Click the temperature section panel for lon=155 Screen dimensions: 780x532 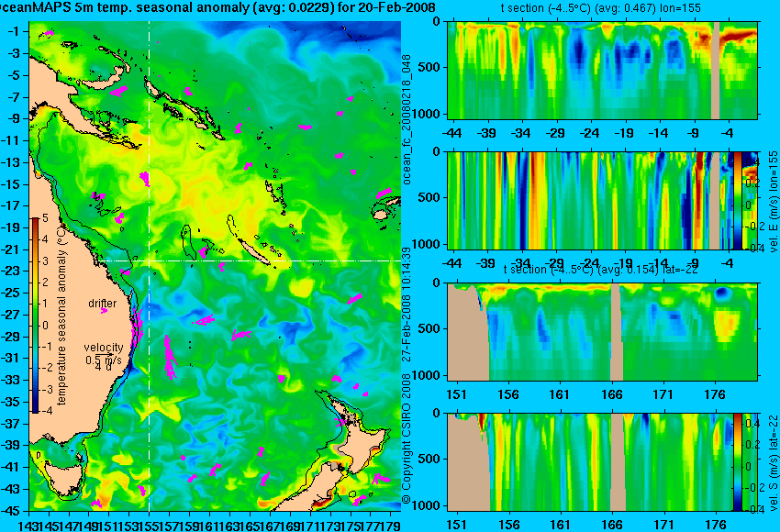coord(602,70)
